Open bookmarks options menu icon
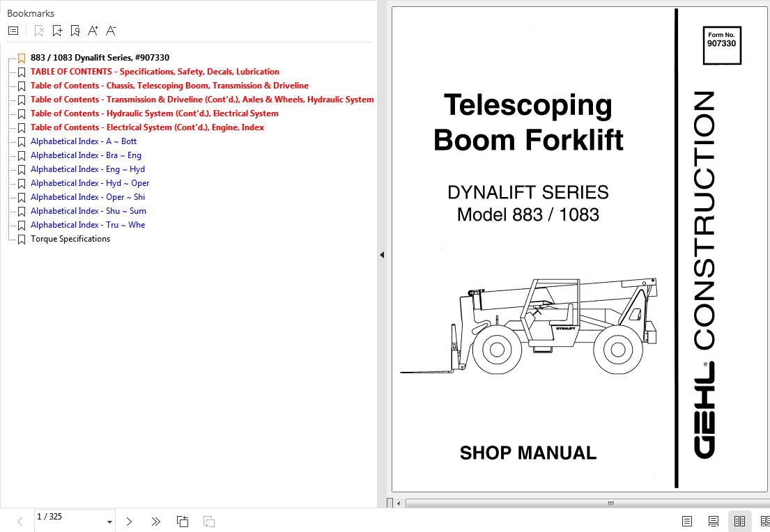This screenshot has width=770, height=532. pos(13,31)
